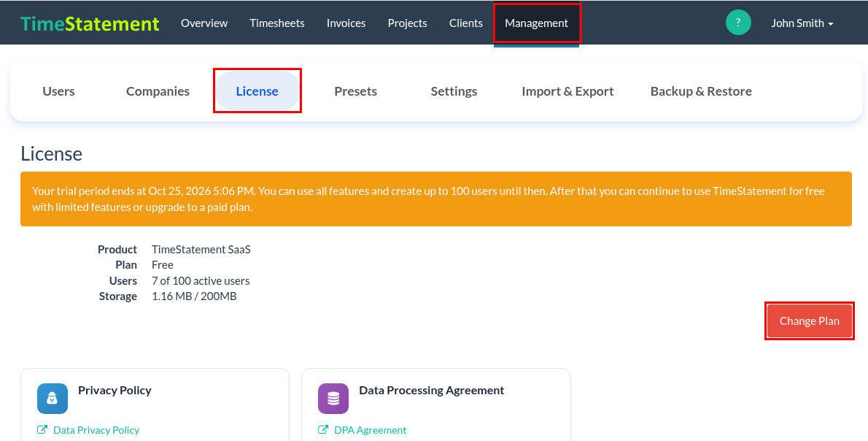Screen dimensions: 868x441
Task: Click the TimeStatement logo
Action: (x=90, y=23)
